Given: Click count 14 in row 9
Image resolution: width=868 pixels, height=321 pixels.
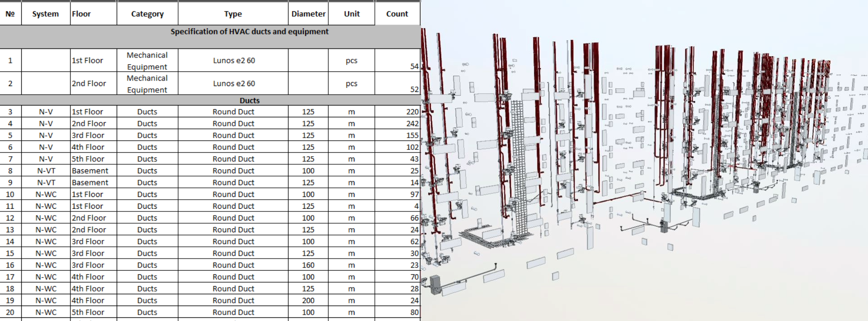Looking at the screenshot, I should (x=397, y=182).
